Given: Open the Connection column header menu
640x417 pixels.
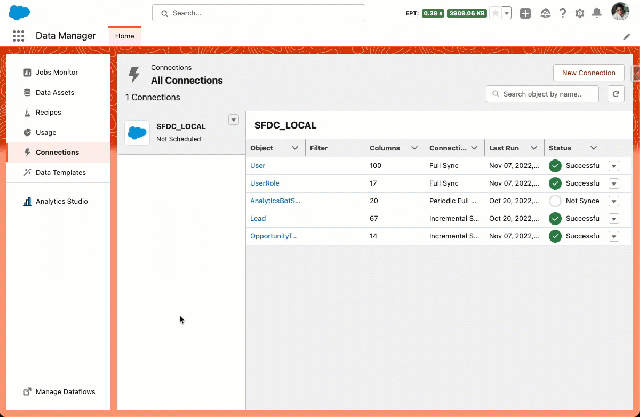Looking at the screenshot, I should (474, 148).
